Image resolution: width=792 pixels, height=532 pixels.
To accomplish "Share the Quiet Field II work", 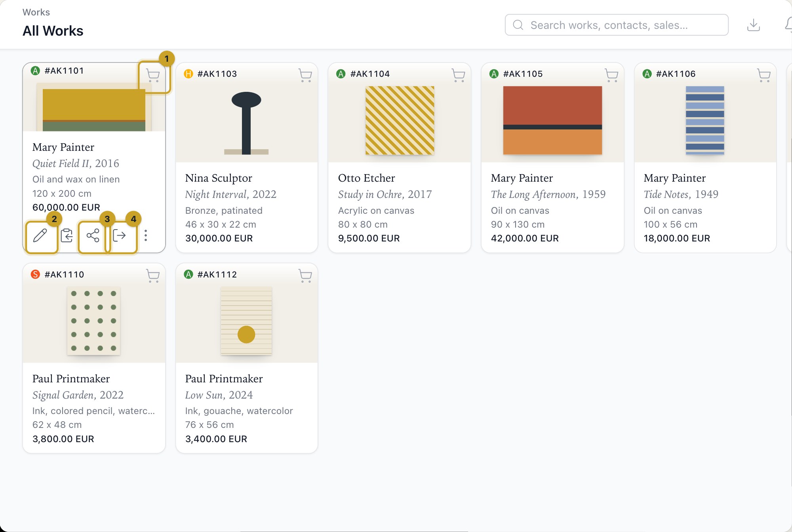I will (93, 236).
